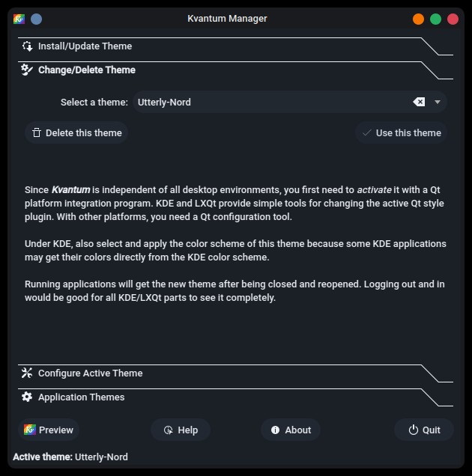The height and width of the screenshot is (476, 472).
Task: Open the Help page
Action: pos(181,430)
